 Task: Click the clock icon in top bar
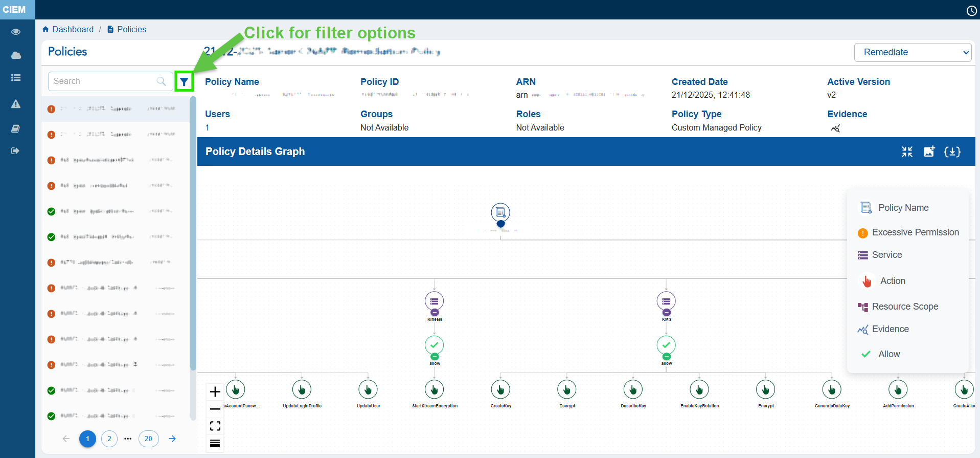(x=971, y=11)
